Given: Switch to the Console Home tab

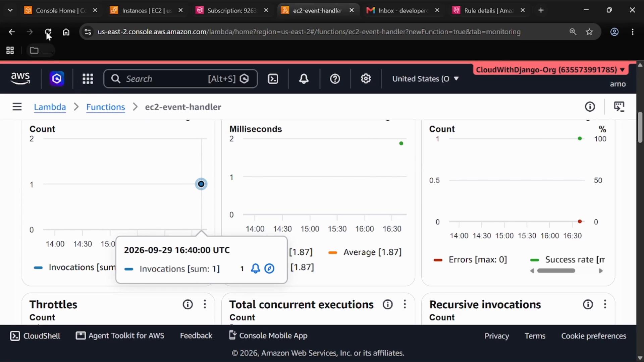Looking at the screenshot, I should 60,10.
